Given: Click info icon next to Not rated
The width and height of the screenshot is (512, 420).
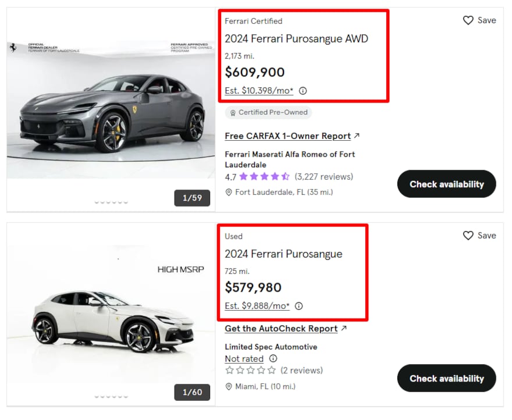Looking at the screenshot, I should pyautogui.click(x=273, y=359).
